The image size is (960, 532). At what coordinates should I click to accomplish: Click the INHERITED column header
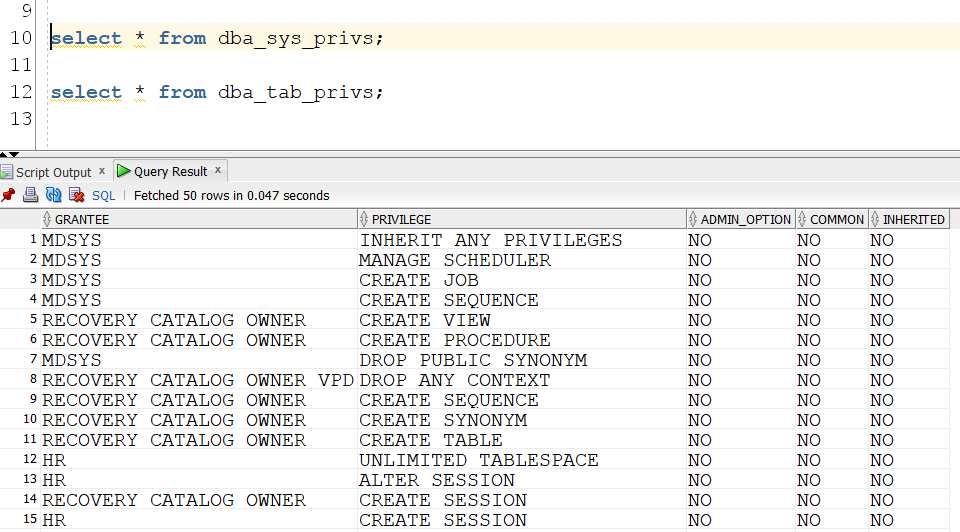tap(913, 219)
